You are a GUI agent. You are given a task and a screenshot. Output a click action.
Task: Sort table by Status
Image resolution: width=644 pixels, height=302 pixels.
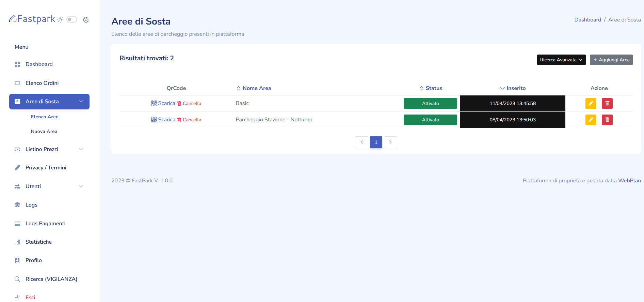431,88
